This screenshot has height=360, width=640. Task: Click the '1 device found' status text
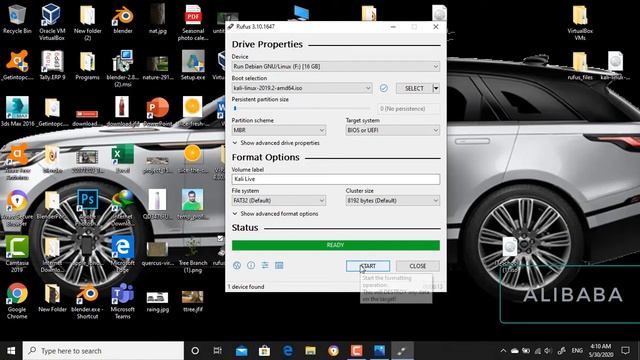(x=246, y=287)
